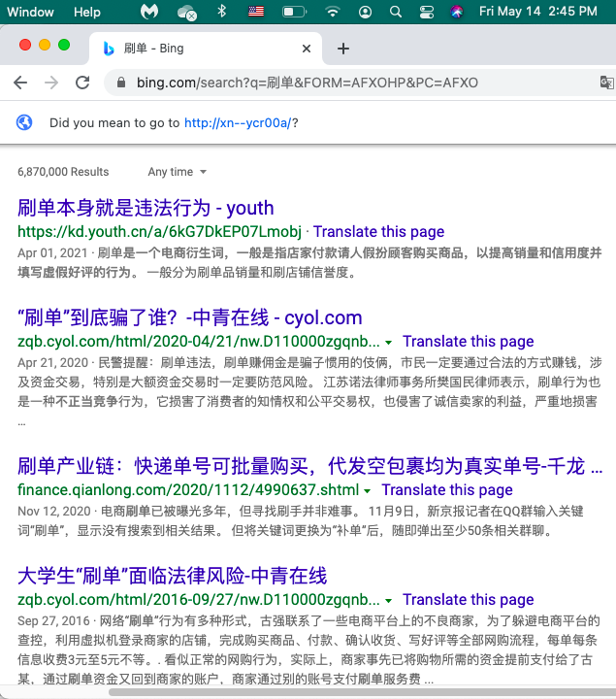The image size is (616, 699).
Task: Expand the arrow beside the zqb.cyol.com 2020-04 URL
Action: coord(388,343)
